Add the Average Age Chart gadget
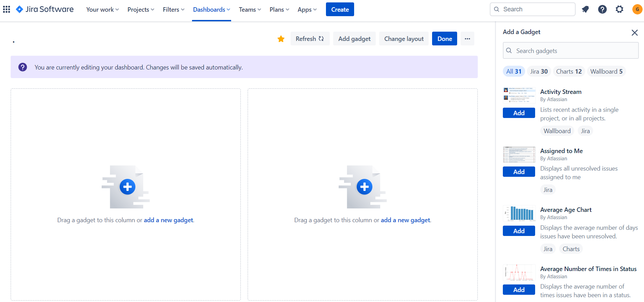 click(x=519, y=231)
